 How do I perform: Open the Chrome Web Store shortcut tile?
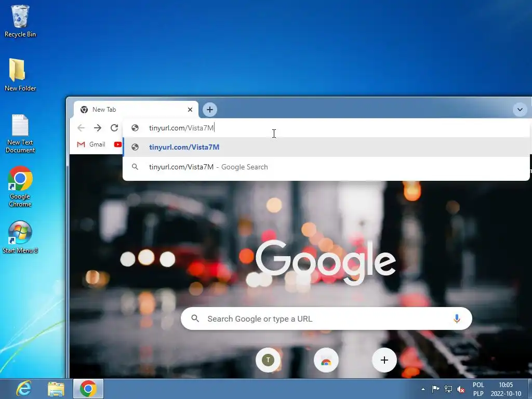326,360
